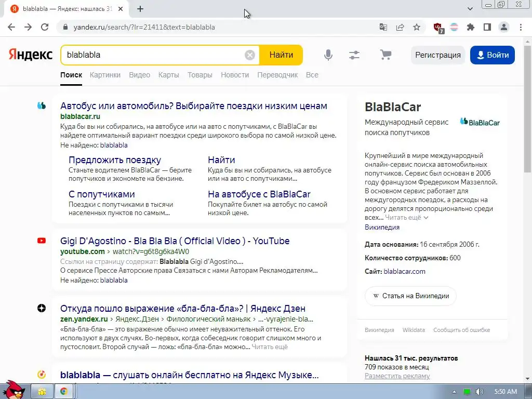Open the Все services tab
This screenshot has height=399, width=532.
(x=312, y=75)
